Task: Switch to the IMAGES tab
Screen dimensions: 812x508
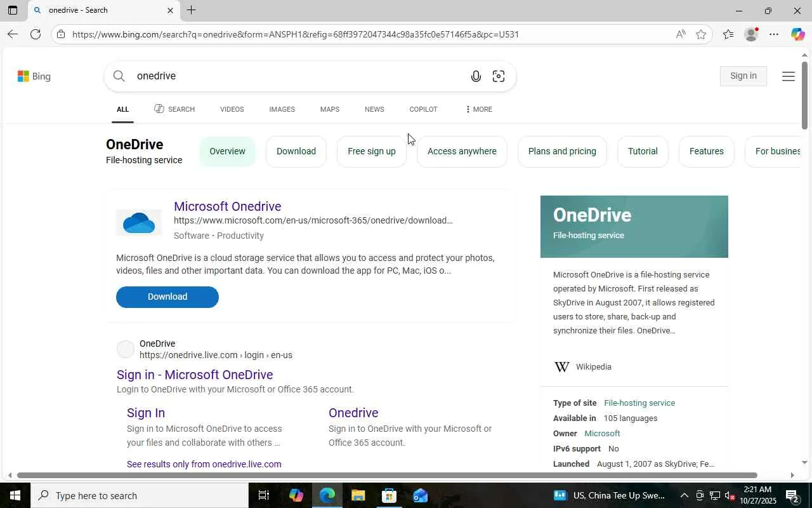Action: point(282,109)
